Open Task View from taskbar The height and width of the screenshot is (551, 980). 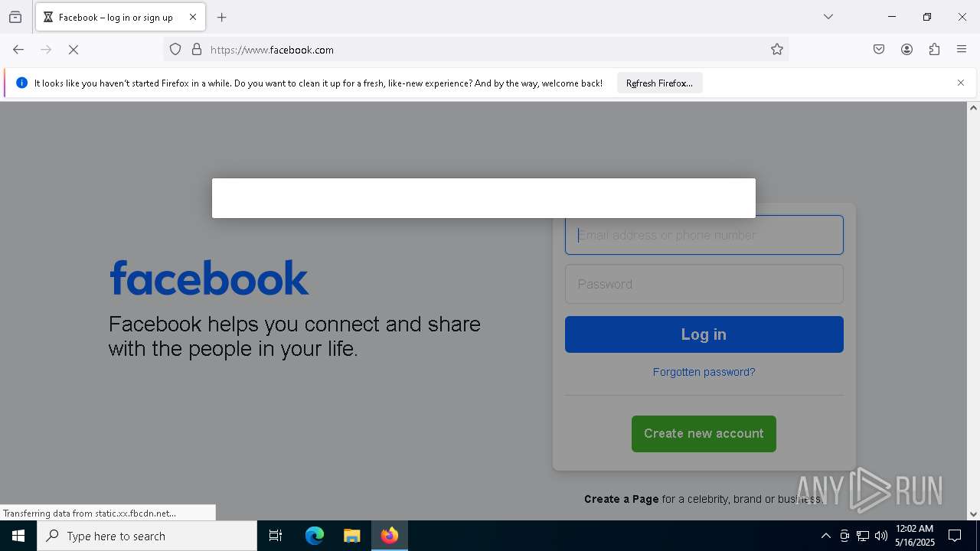pos(276,536)
